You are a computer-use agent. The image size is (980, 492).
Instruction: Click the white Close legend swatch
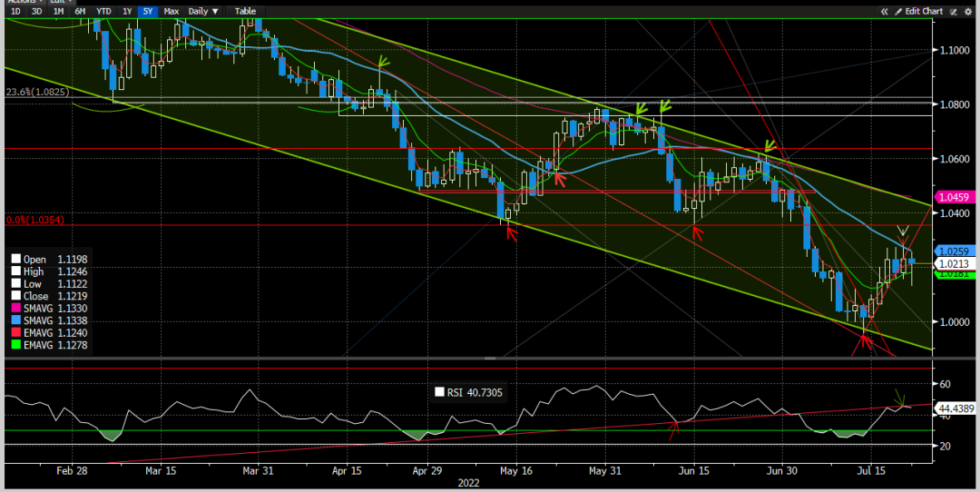[x=15, y=296]
